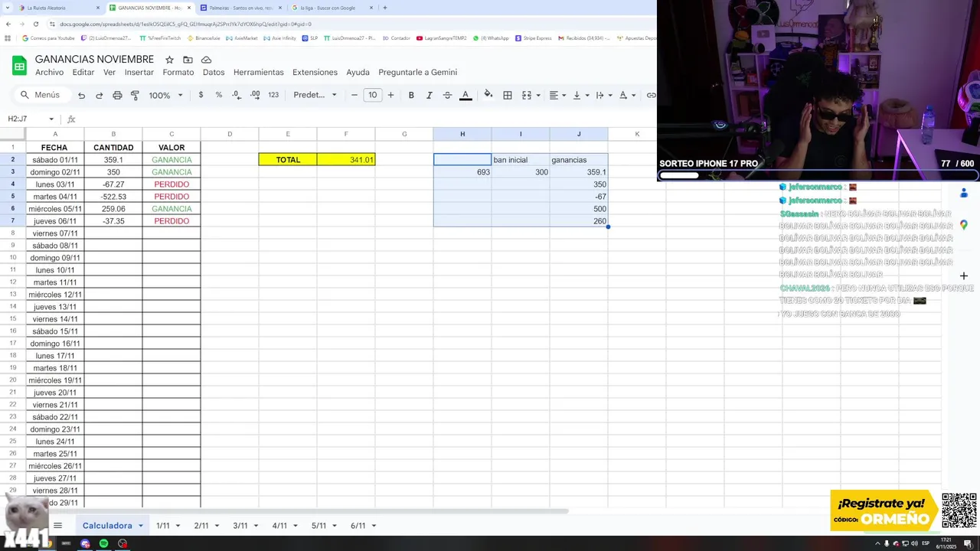Open the Herramientas menu
Viewport: 980px width, 551px height.
tap(259, 72)
